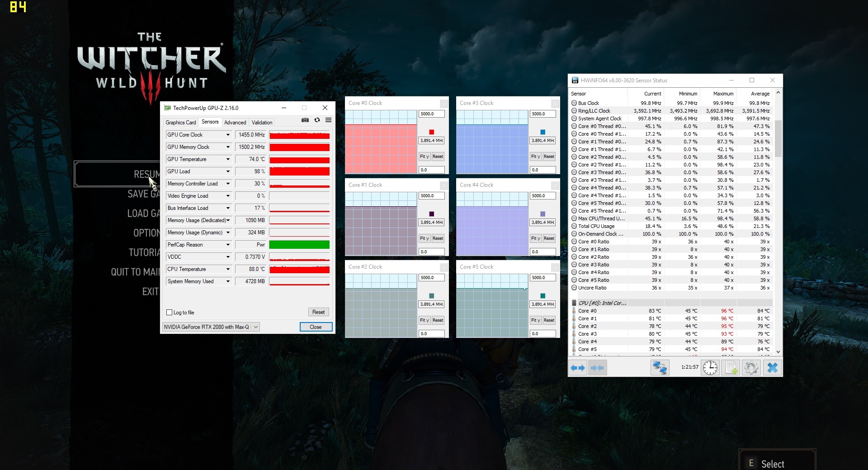This screenshot has height=470, width=868.
Task: Enable the Log to file checkbox
Action: click(170, 313)
